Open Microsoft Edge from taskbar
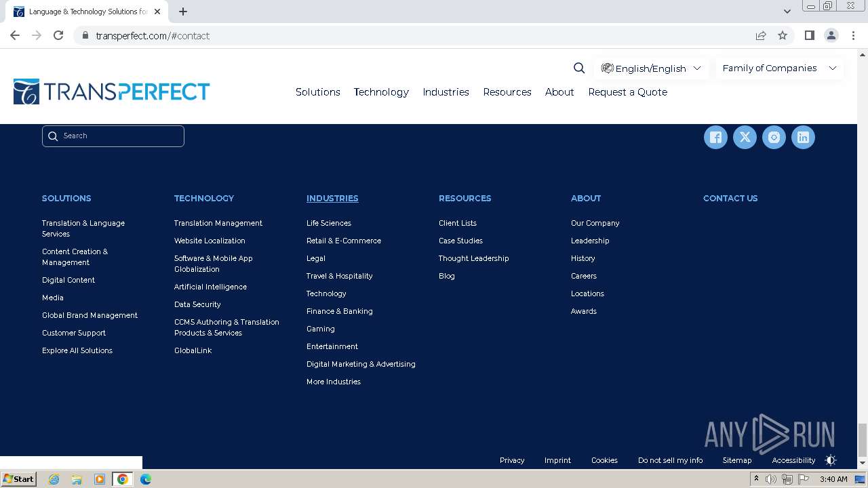The width and height of the screenshot is (868, 488). 146,479
